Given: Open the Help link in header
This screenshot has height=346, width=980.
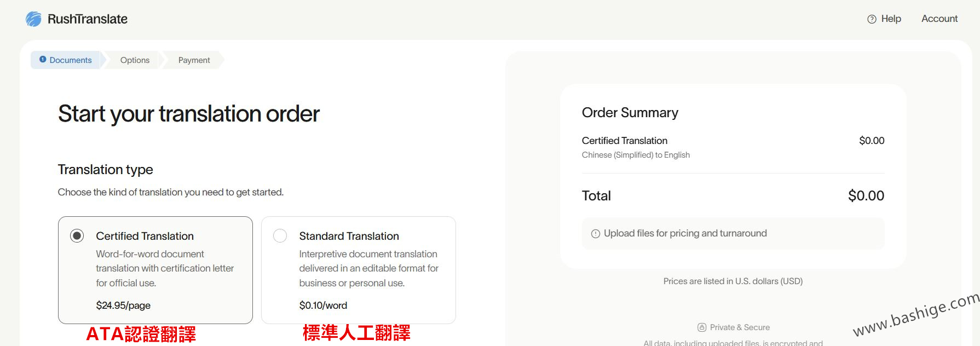Looking at the screenshot, I should pyautogui.click(x=891, y=19).
